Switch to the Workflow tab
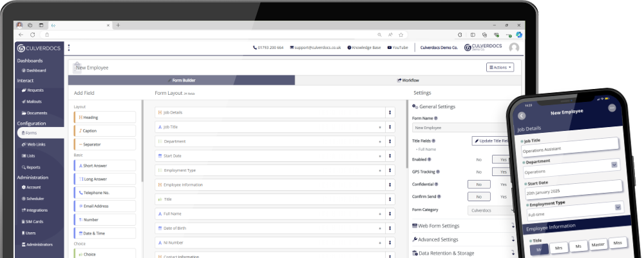Screen dimensions: 644x258 408,80
